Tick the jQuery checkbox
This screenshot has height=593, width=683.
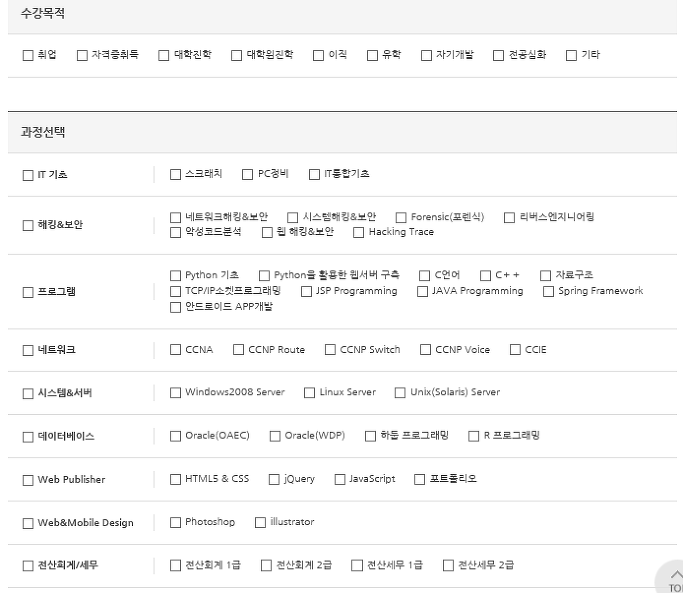click(274, 479)
